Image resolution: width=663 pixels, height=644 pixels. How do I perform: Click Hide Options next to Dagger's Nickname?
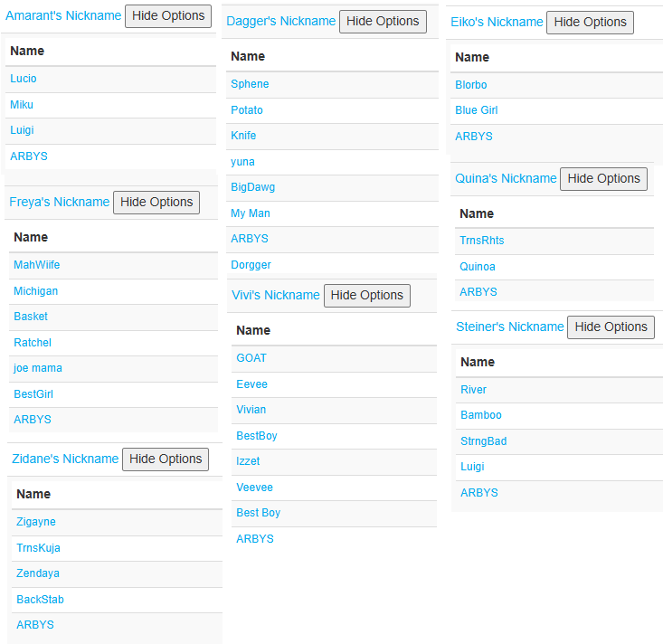click(383, 22)
